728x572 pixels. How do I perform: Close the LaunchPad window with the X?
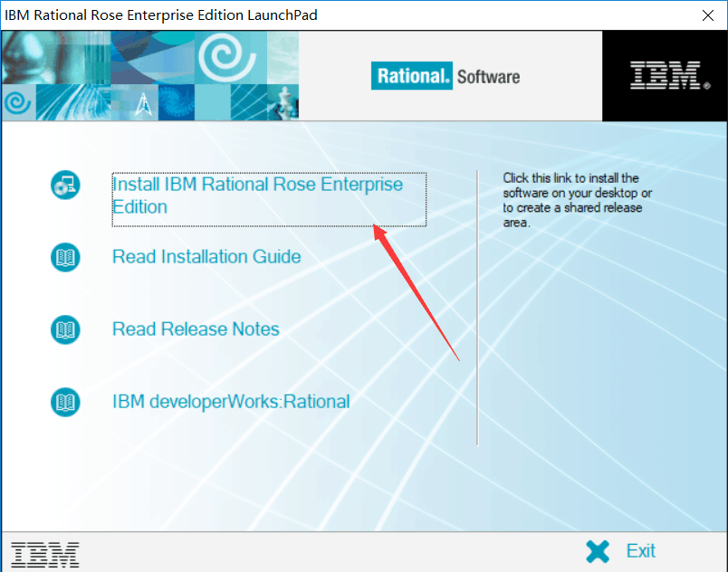[707, 14]
